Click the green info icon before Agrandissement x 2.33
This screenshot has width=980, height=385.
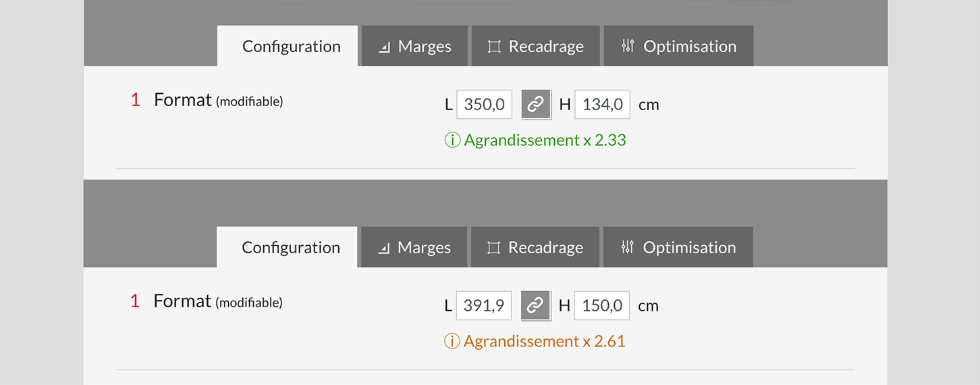click(452, 140)
